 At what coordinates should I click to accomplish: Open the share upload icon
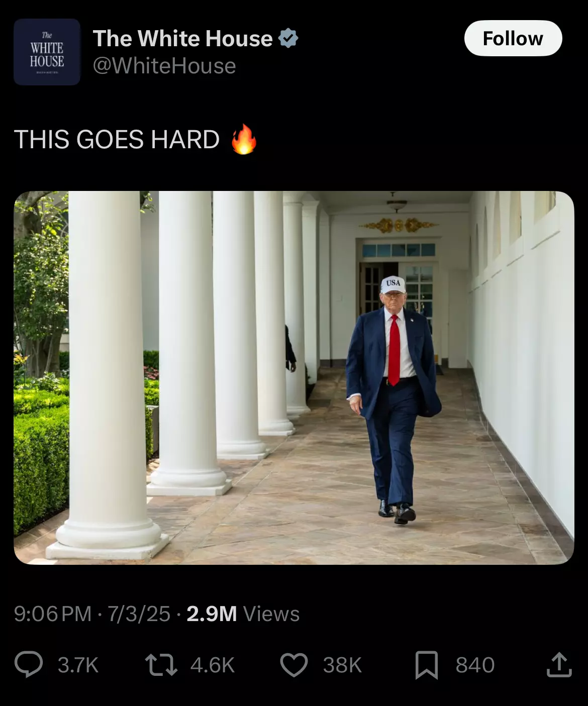click(559, 665)
